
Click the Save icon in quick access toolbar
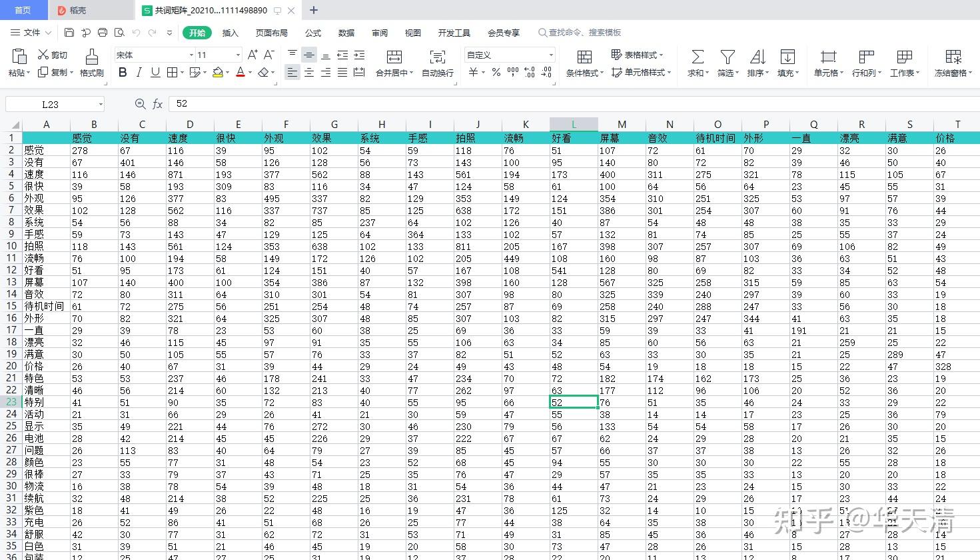point(69,32)
